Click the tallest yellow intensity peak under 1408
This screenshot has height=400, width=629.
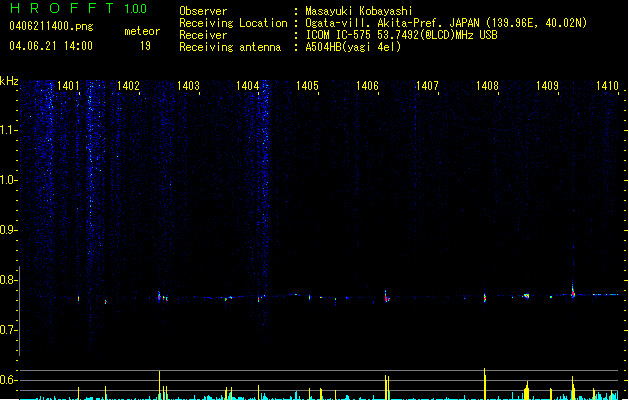tap(485, 384)
